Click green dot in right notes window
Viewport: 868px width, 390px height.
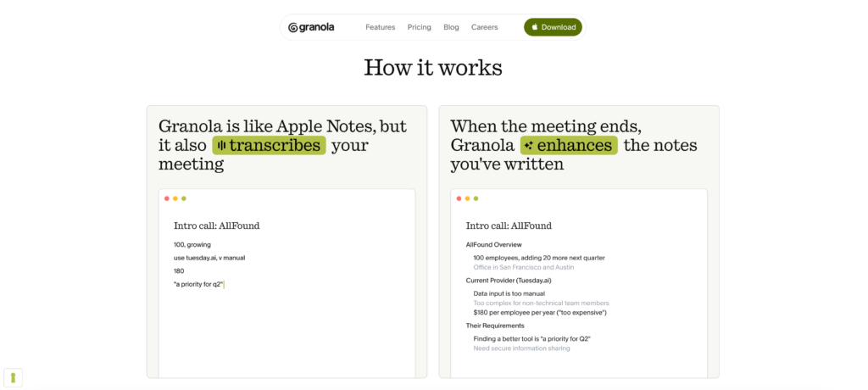[x=476, y=198]
